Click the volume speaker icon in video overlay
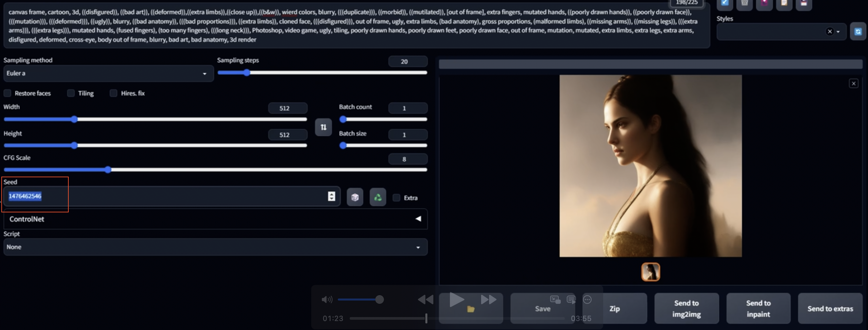 click(x=327, y=300)
